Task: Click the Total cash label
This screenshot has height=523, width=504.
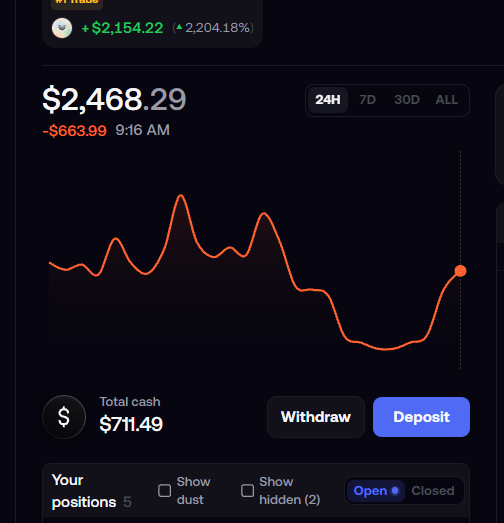Action: 130,402
